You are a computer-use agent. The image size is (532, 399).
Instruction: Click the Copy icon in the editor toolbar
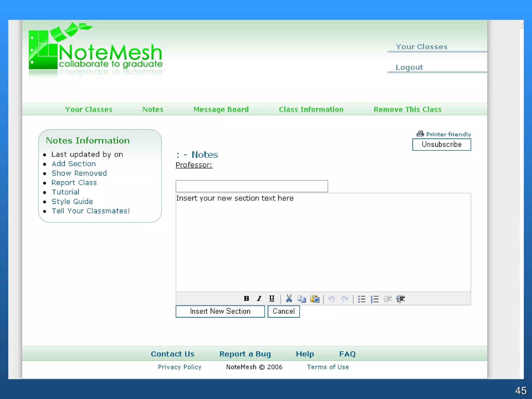tap(302, 299)
